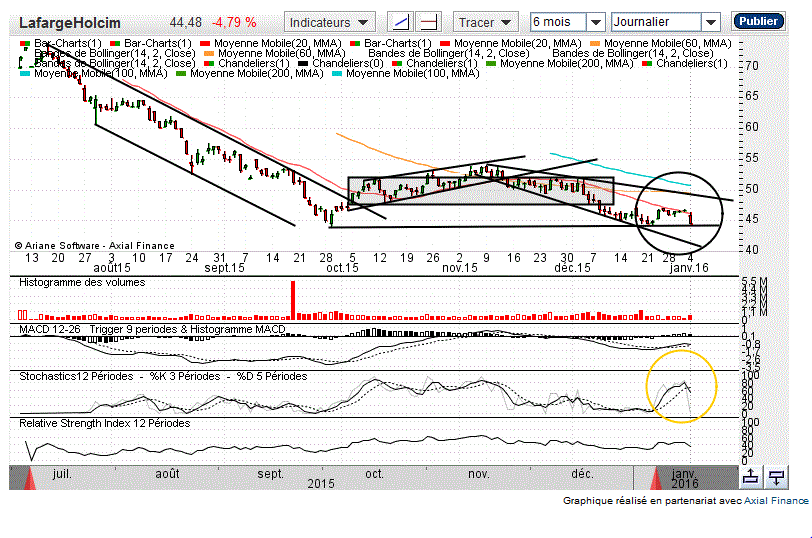The height and width of the screenshot is (538, 812).
Task: Click the Chandeliers(0) legend entry
Action: 347,63
